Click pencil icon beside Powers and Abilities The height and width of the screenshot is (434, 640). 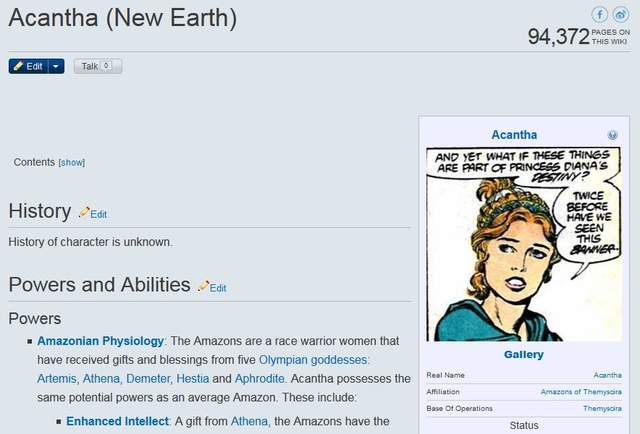pos(204,286)
